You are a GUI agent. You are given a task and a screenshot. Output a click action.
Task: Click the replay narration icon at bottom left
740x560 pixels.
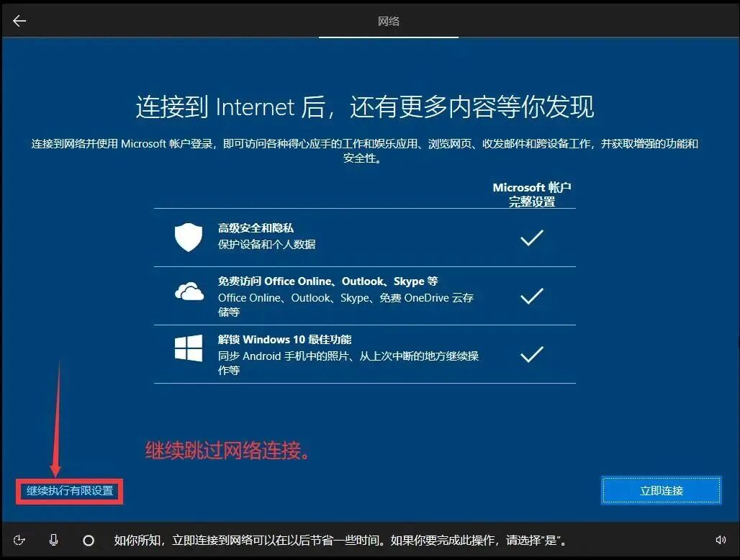(x=19, y=538)
